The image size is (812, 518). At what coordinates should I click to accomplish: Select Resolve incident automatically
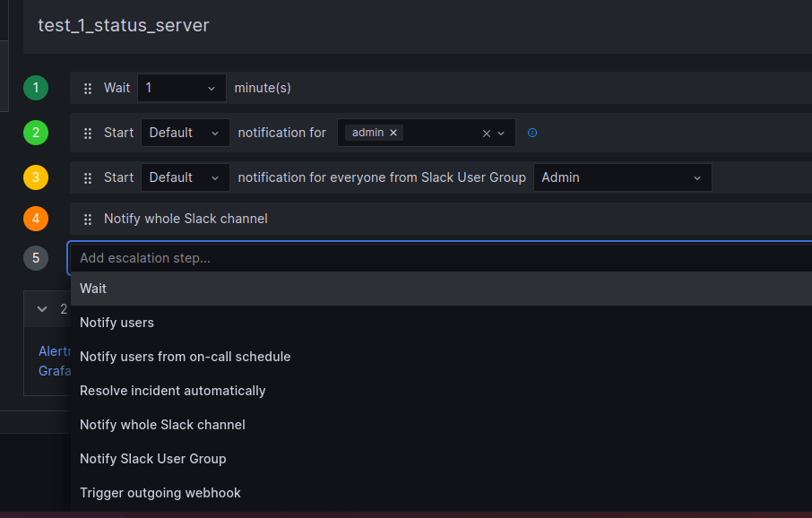coord(441,391)
